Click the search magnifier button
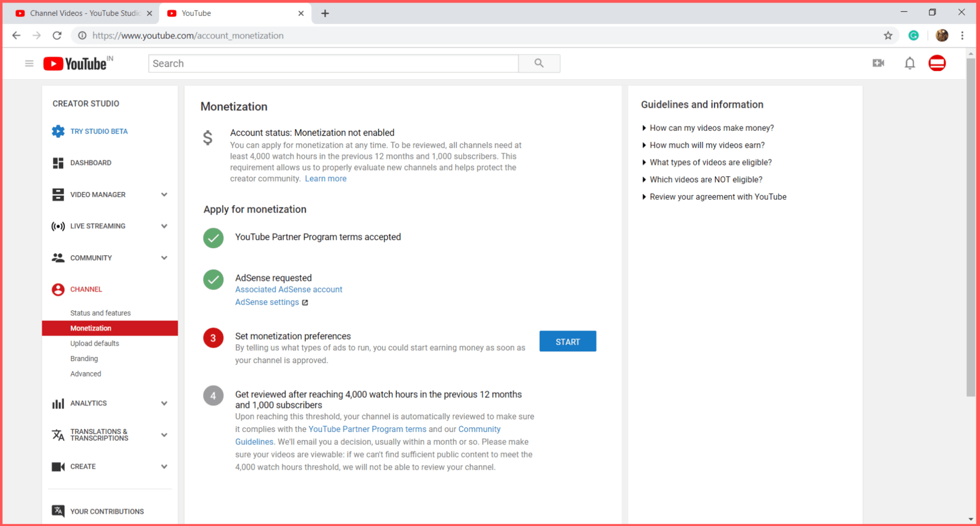This screenshot has height=526, width=980. click(539, 63)
